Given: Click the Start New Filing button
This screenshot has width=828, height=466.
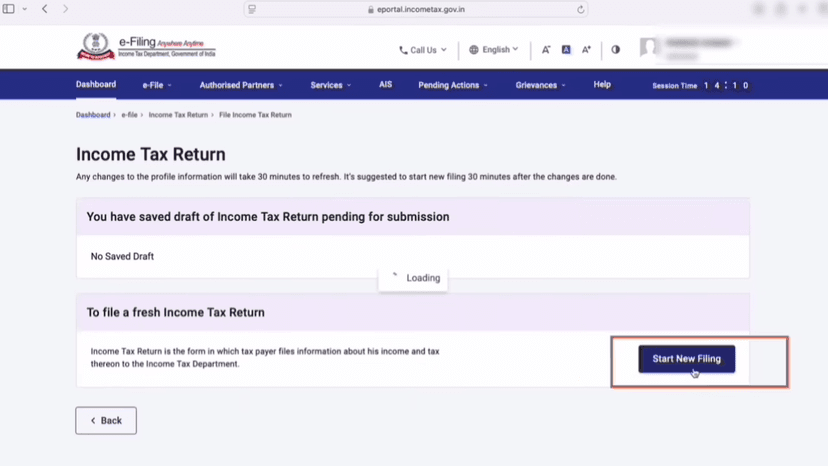Looking at the screenshot, I should [x=686, y=359].
